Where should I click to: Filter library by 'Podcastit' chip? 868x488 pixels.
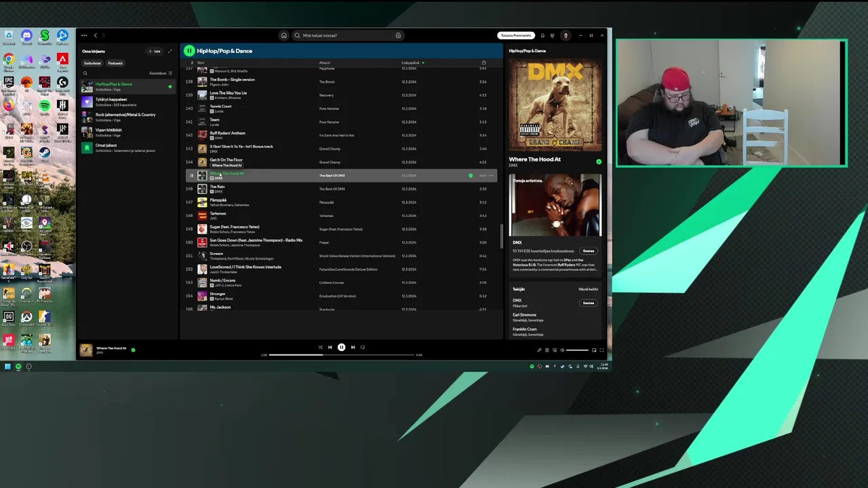click(x=115, y=63)
